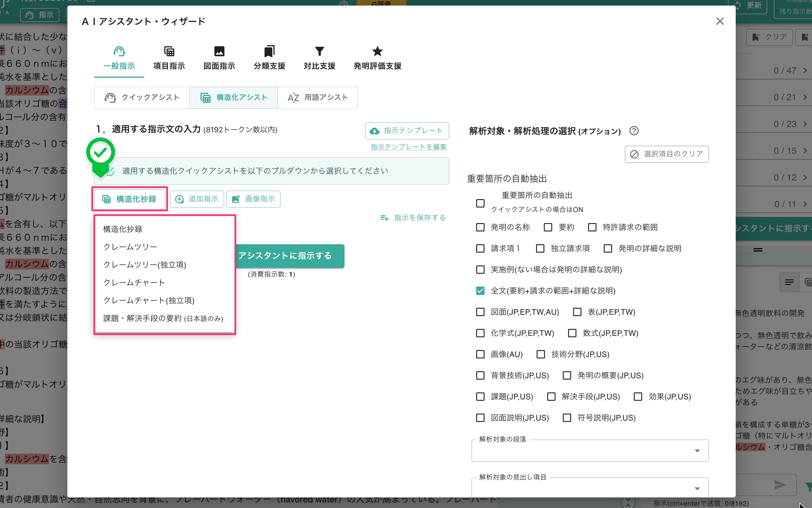Check 解決手段(JP,US) checkbox
This screenshot has height=508, width=812.
[x=551, y=397]
